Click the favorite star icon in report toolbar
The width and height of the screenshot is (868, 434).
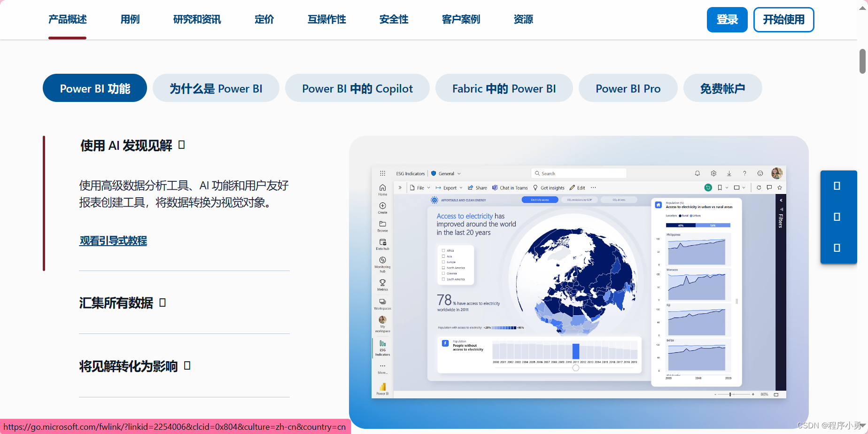tap(780, 187)
